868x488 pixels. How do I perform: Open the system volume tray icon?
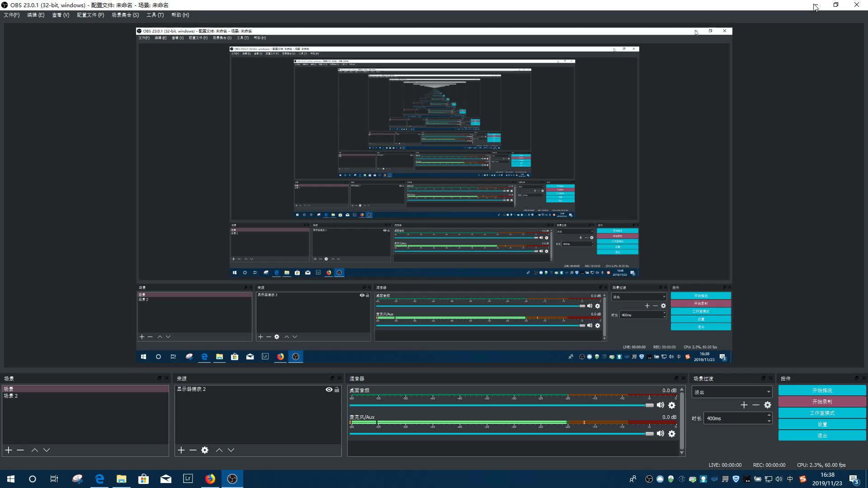779,479
